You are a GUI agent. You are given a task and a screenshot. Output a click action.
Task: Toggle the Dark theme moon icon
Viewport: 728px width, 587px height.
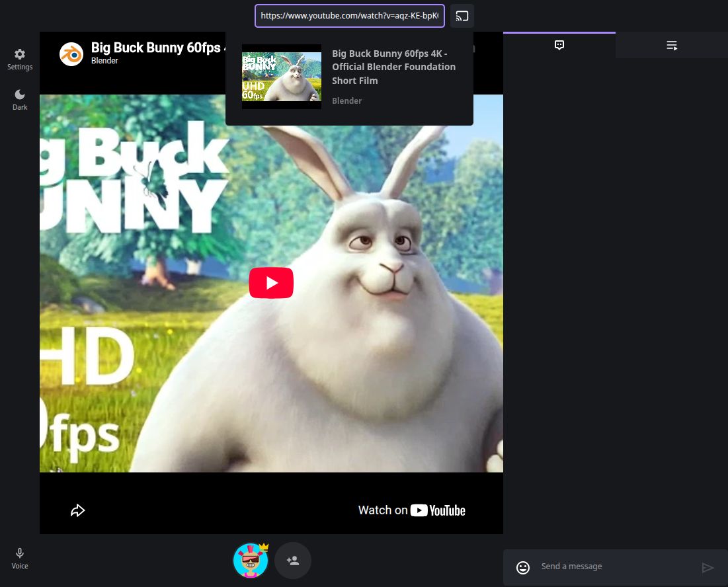click(x=19, y=100)
